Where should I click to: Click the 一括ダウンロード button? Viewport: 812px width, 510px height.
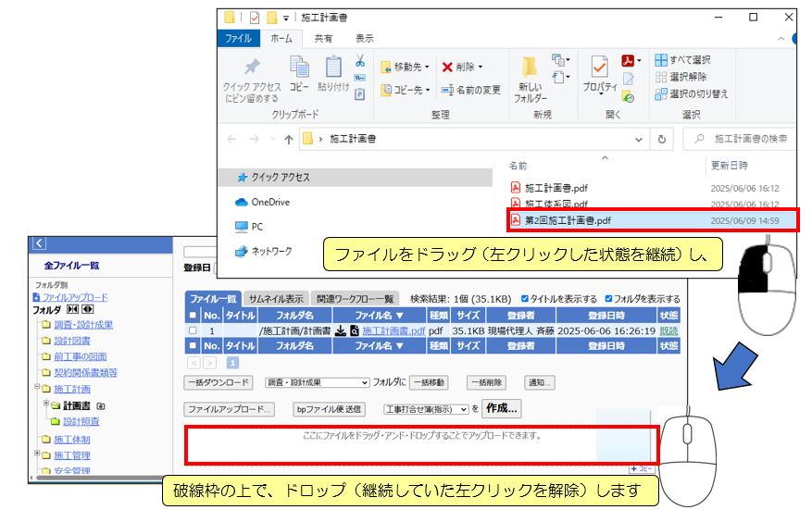coord(219,381)
